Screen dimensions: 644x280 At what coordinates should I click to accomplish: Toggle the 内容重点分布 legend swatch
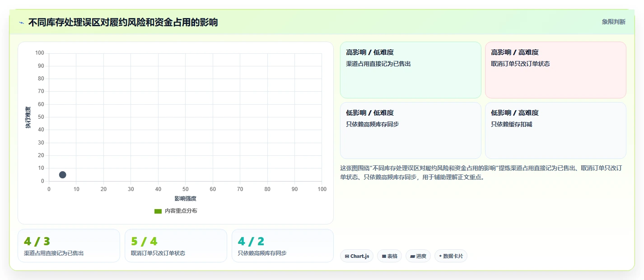pyautogui.click(x=158, y=211)
